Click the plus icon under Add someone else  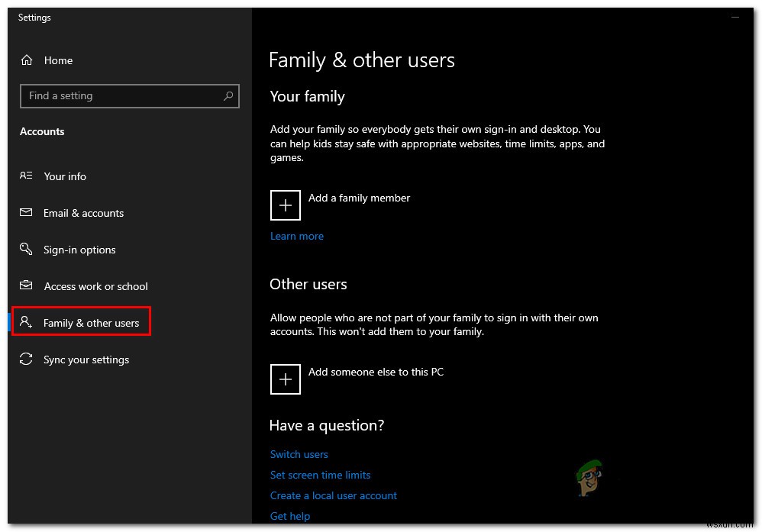(x=285, y=379)
